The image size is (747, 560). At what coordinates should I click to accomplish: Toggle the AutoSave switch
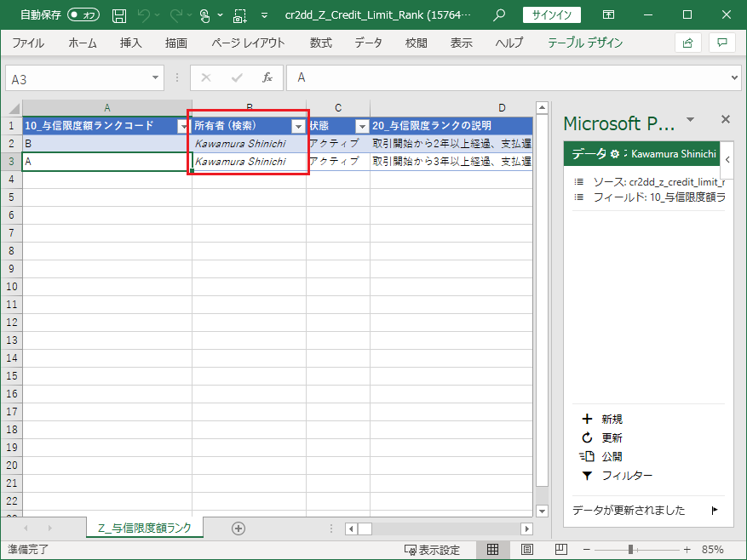(83, 15)
